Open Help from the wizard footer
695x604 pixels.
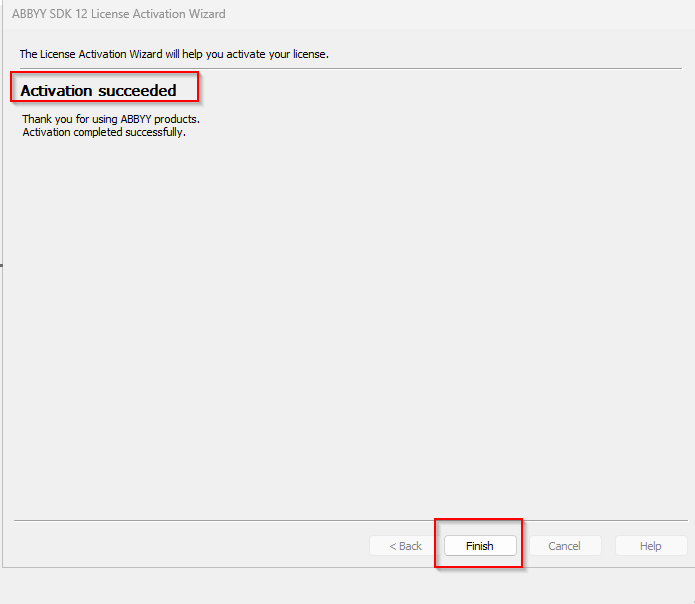pos(650,546)
